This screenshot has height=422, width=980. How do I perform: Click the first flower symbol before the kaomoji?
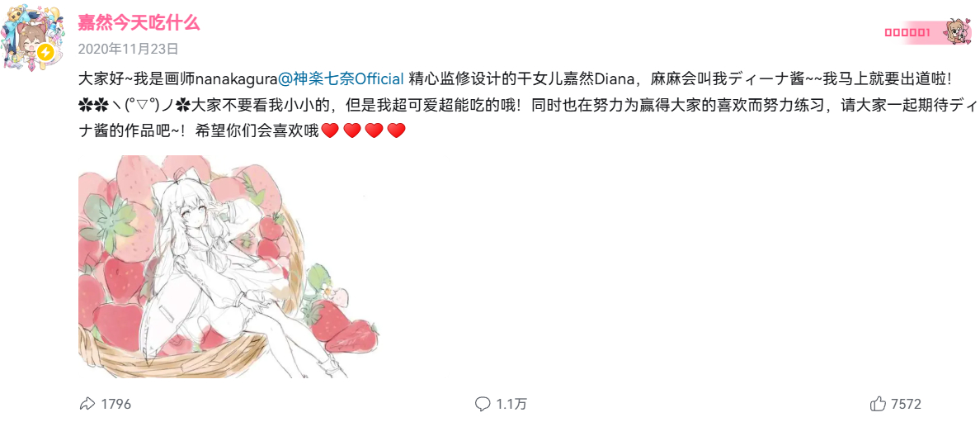coord(84,105)
